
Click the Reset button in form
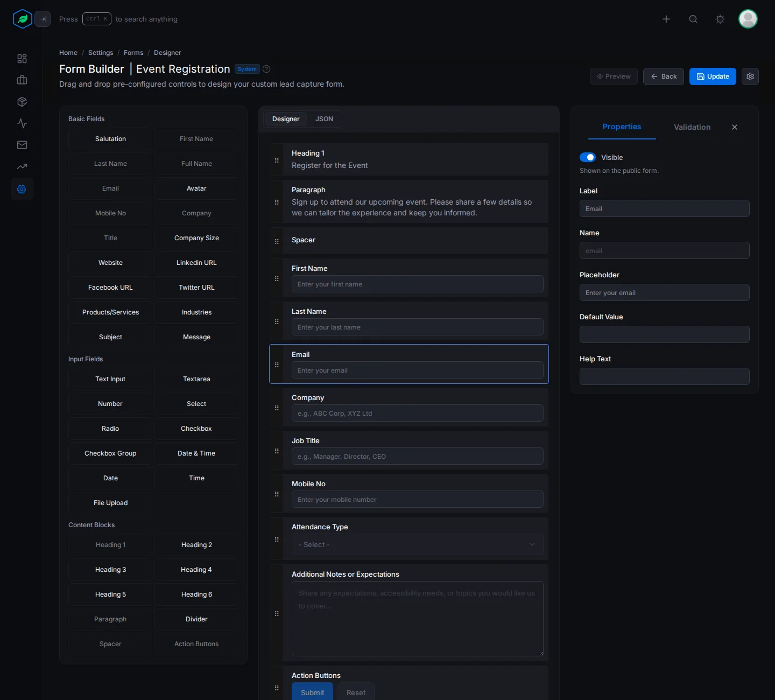pyautogui.click(x=356, y=692)
